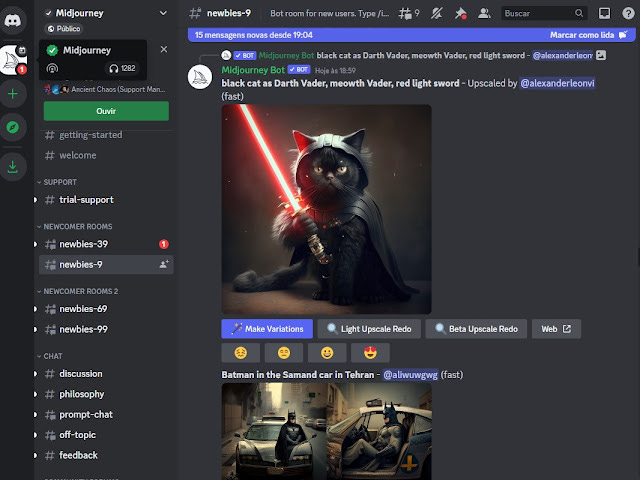Open the download apps icon
Image resolution: width=640 pixels, height=480 pixels.
click(13, 167)
